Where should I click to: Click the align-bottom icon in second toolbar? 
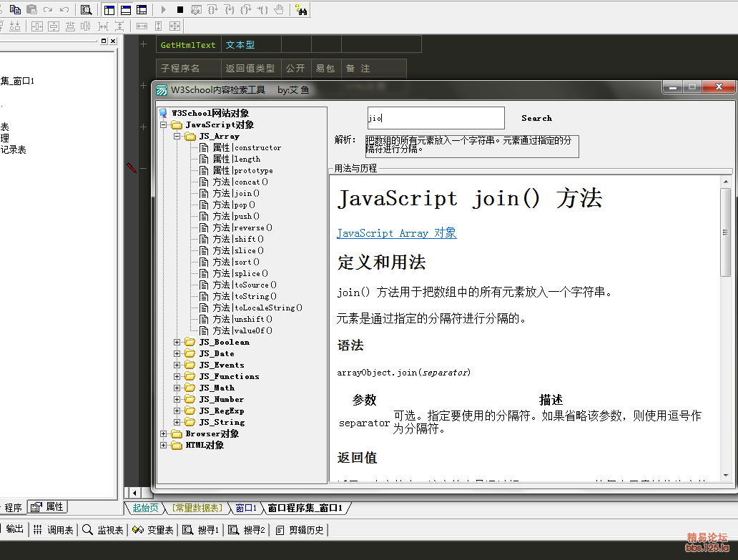pos(15,26)
